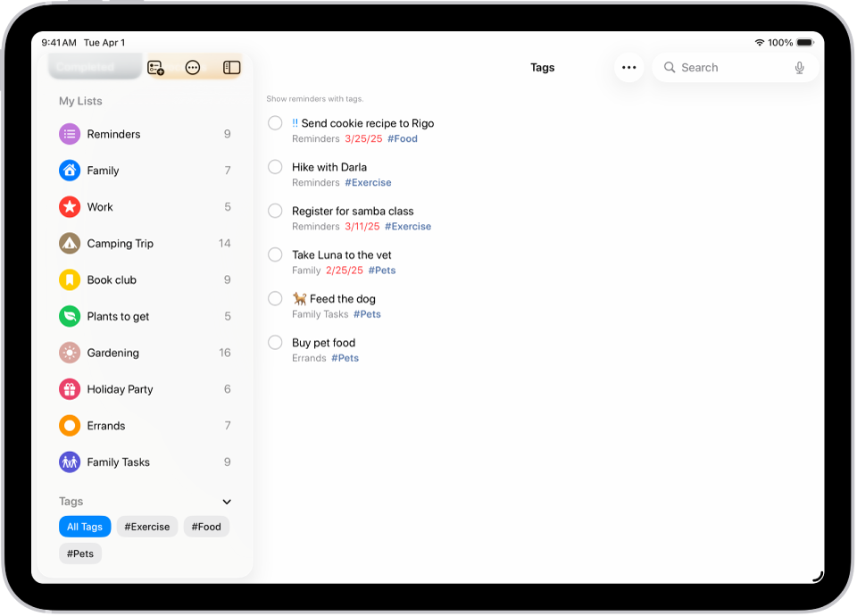Check off the 'Hike with Darla' reminder

pos(274,167)
